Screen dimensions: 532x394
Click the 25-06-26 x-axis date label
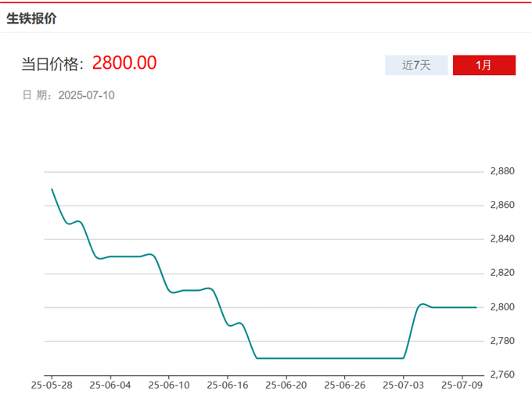[x=344, y=385]
